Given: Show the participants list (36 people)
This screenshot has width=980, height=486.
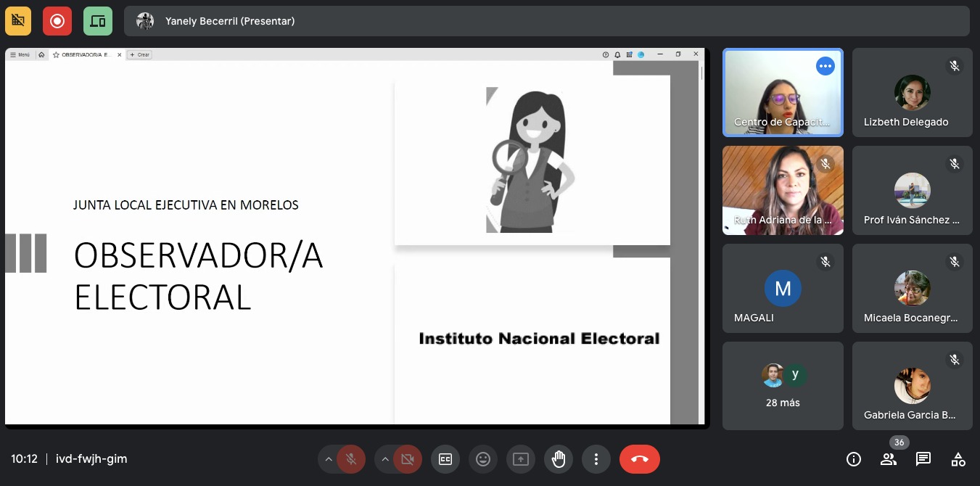Looking at the screenshot, I should click(888, 459).
